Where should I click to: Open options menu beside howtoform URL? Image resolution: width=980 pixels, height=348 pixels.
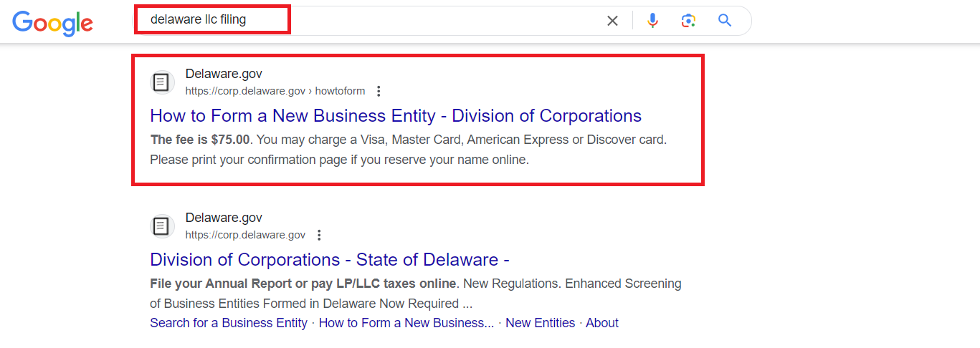[379, 91]
